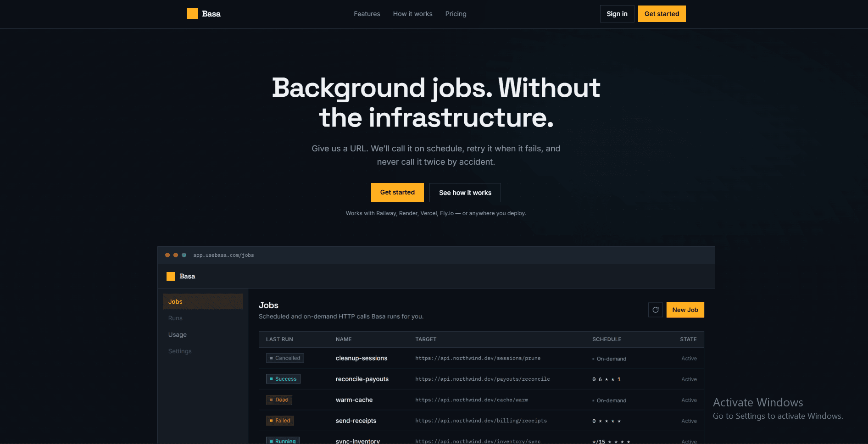Screen dimensions: 868x444
Task: Open the Features nav link
Action: (x=367, y=14)
